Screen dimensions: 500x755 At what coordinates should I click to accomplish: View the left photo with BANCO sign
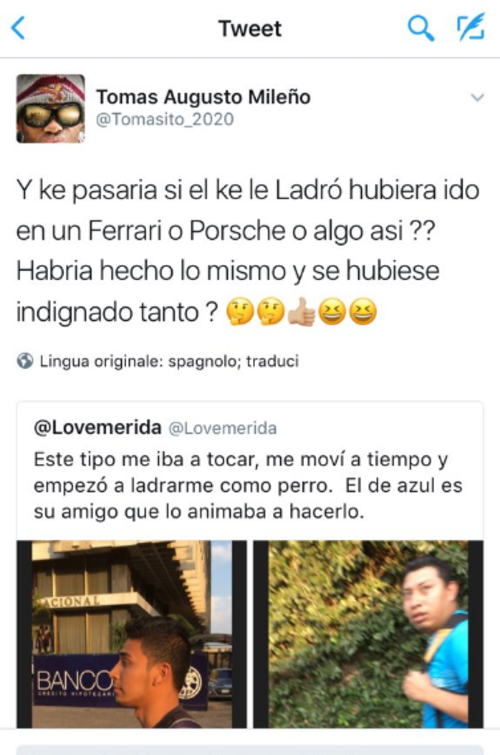tap(132, 634)
